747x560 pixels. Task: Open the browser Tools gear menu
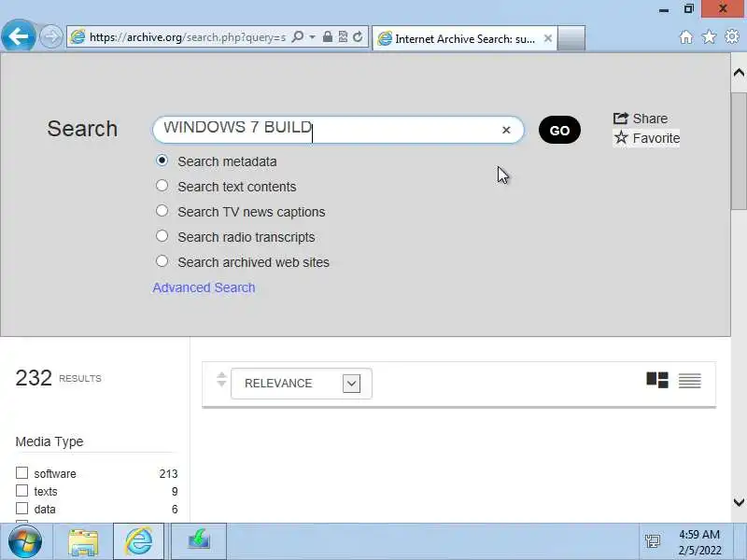(732, 36)
